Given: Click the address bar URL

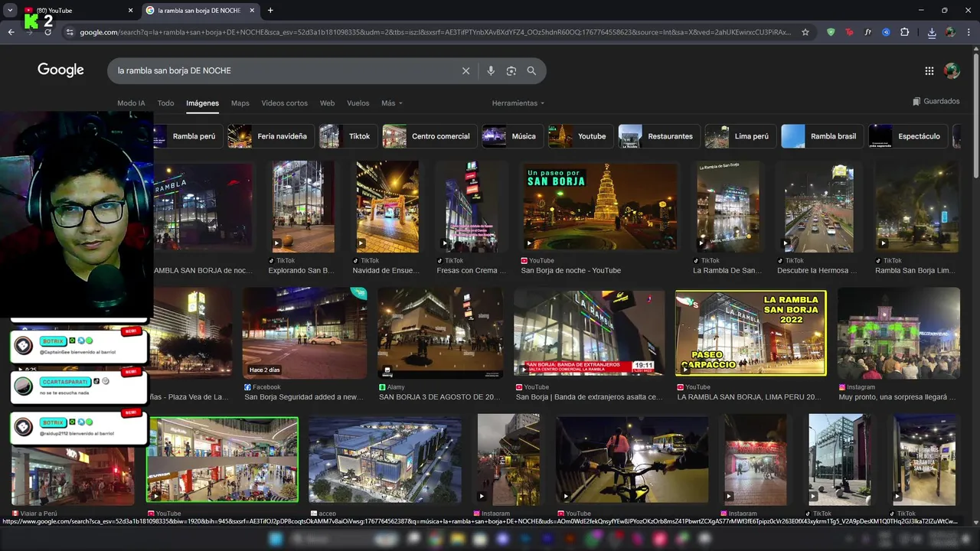Looking at the screenshot, I should coord(435,32).
